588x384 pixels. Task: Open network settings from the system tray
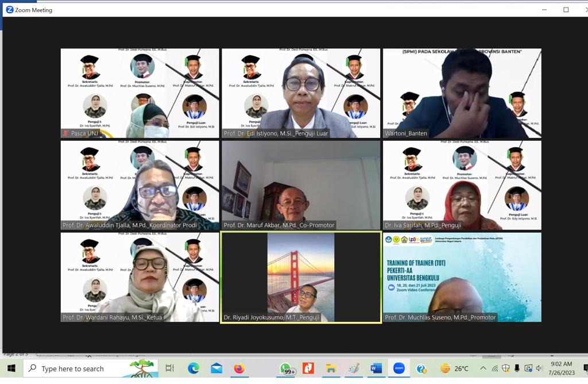pyautogui.click(x=494, y=368)
